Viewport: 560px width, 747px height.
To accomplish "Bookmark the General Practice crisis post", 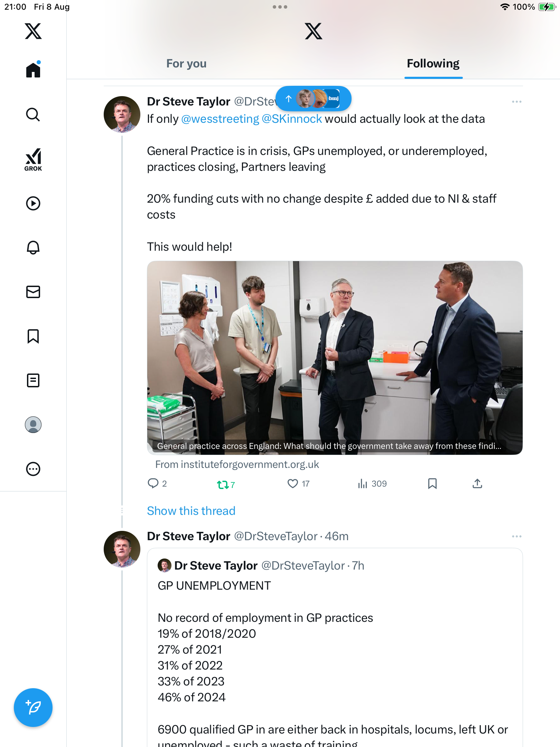I will click(432, 483).
